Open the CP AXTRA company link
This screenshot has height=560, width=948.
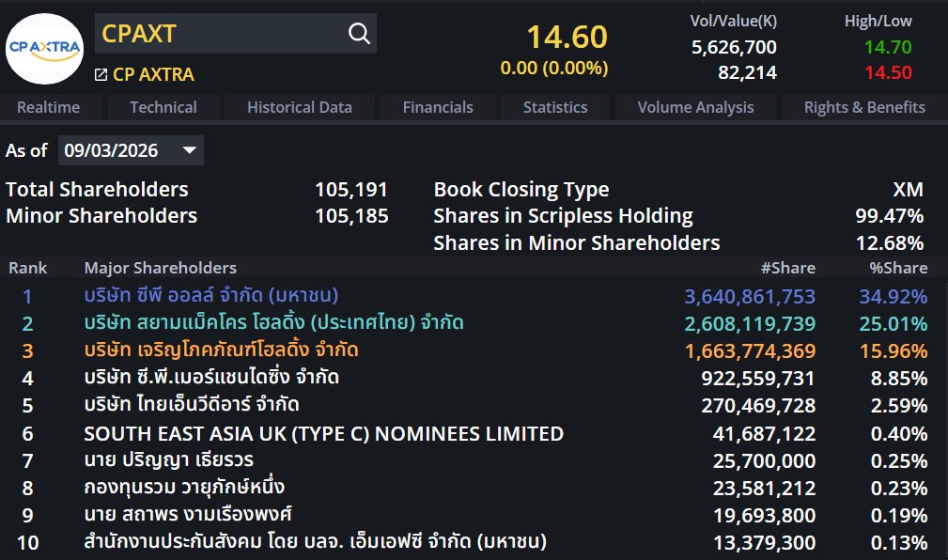(x=153, y=74)
